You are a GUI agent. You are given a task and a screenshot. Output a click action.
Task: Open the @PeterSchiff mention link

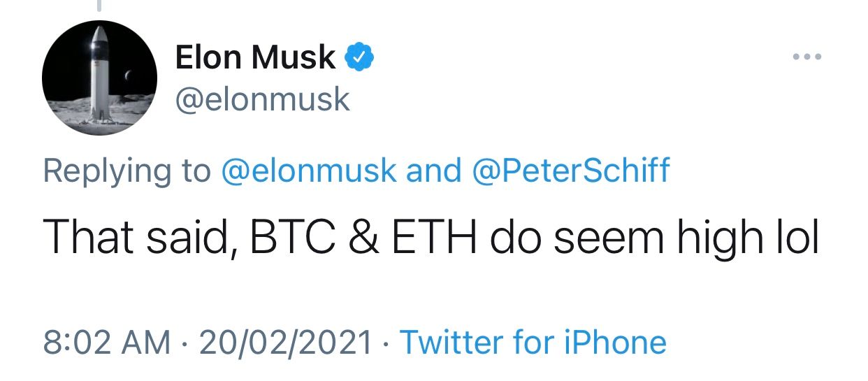coord(571,170)
